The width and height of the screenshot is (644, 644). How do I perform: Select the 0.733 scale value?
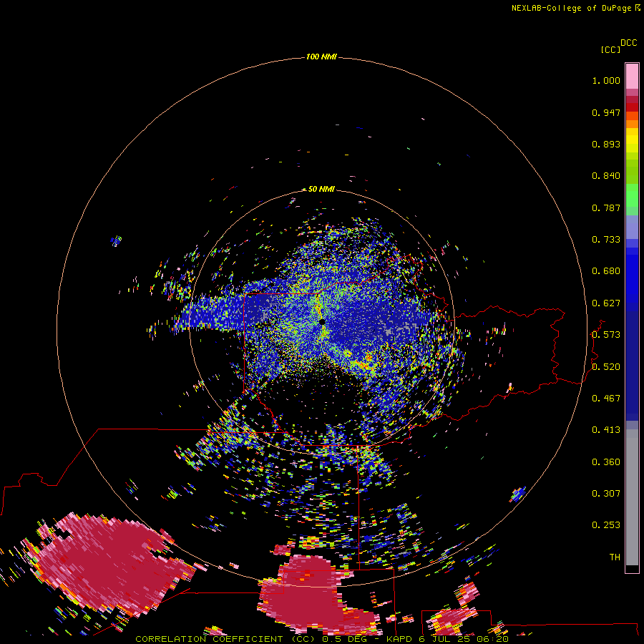606,240
